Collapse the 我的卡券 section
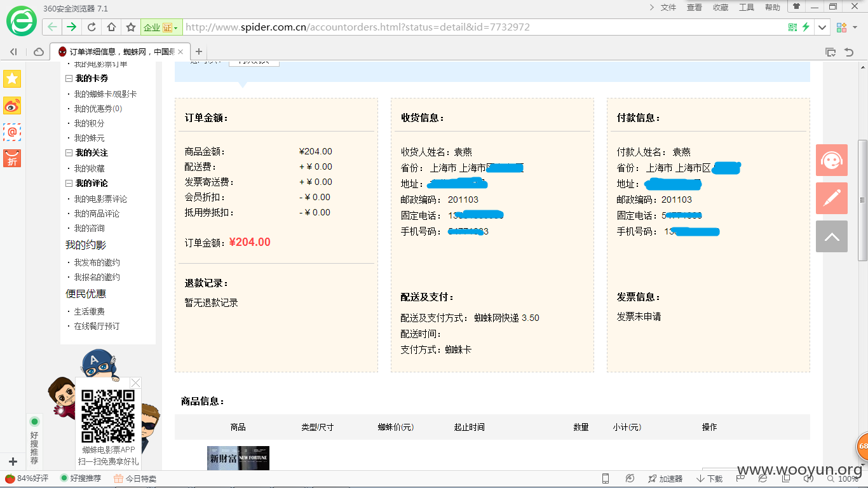 (69, 79)
